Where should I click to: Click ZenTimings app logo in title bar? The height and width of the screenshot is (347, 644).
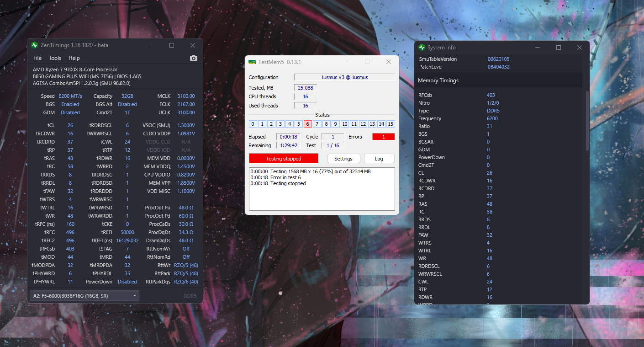34,45
